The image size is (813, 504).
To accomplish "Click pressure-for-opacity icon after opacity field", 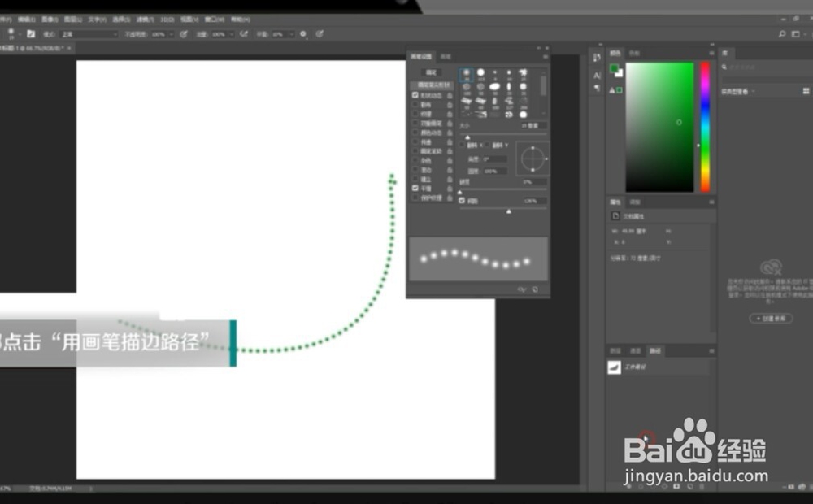I will (x=184, y=34).
